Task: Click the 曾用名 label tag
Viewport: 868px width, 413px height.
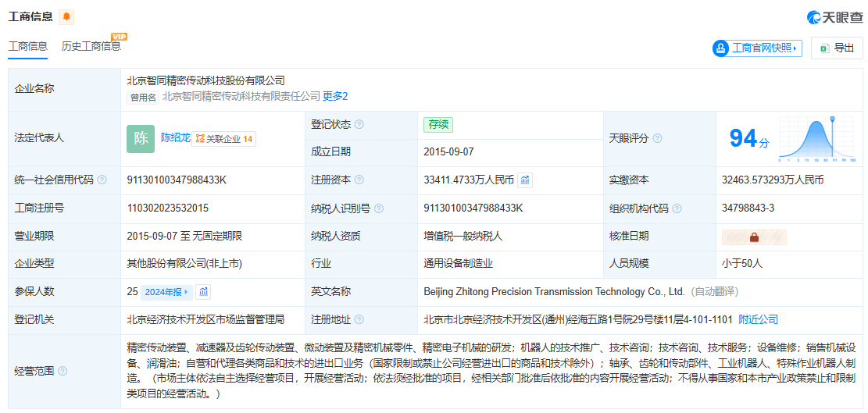Action: point(144,98)
